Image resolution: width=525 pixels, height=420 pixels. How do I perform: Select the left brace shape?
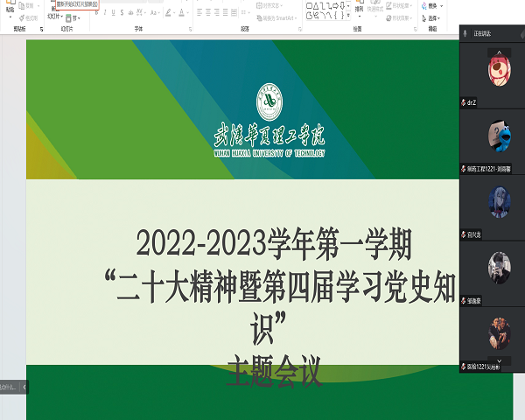click(335, 15)
